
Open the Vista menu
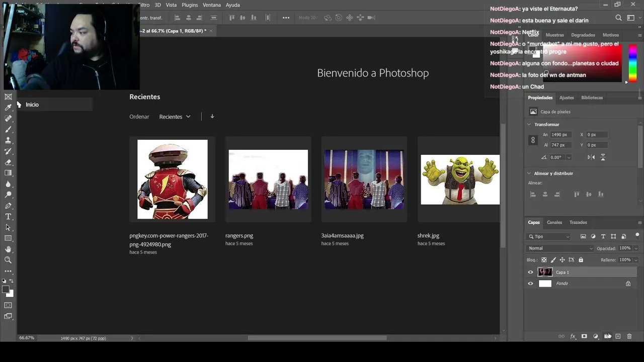point(171,5)
